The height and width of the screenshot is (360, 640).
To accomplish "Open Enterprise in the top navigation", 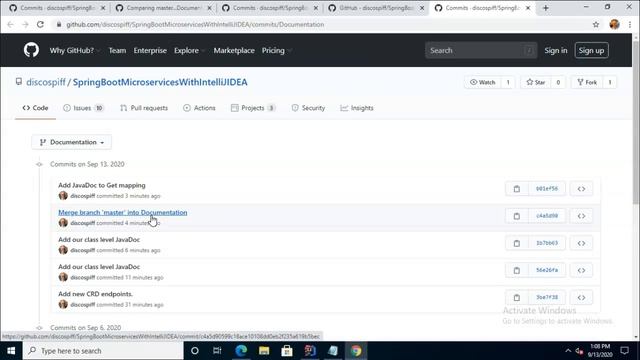I will click(x=150, y=51).
